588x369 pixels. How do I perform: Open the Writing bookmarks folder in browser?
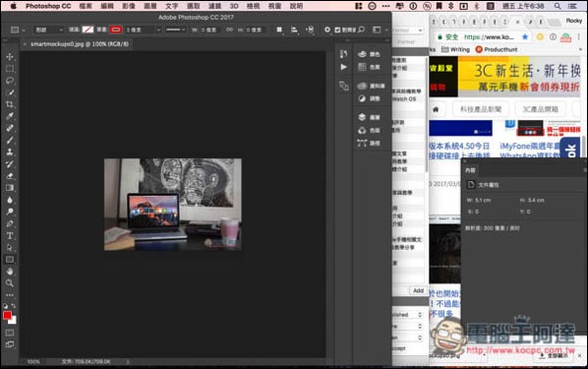click(455, 49)
